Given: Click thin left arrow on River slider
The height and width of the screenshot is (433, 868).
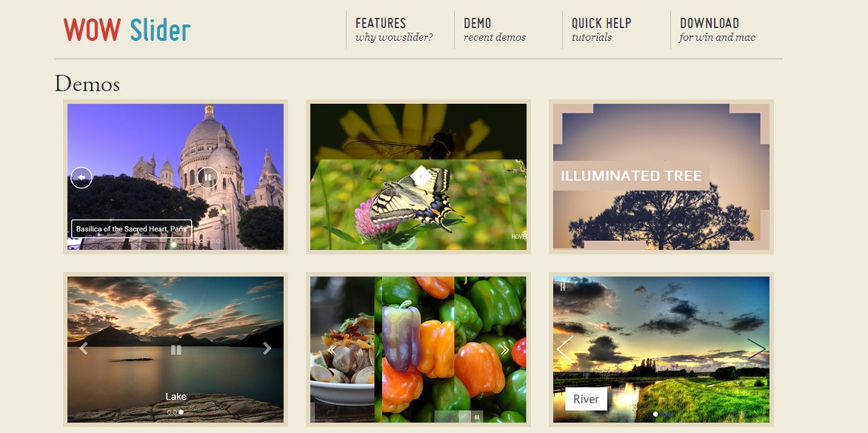Looking at the screenshot, I should point(564,349).
